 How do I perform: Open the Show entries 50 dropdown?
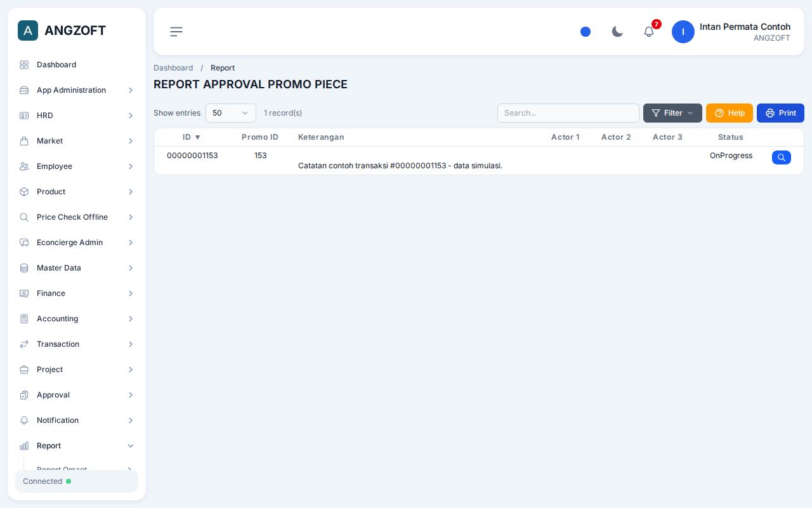231,113
